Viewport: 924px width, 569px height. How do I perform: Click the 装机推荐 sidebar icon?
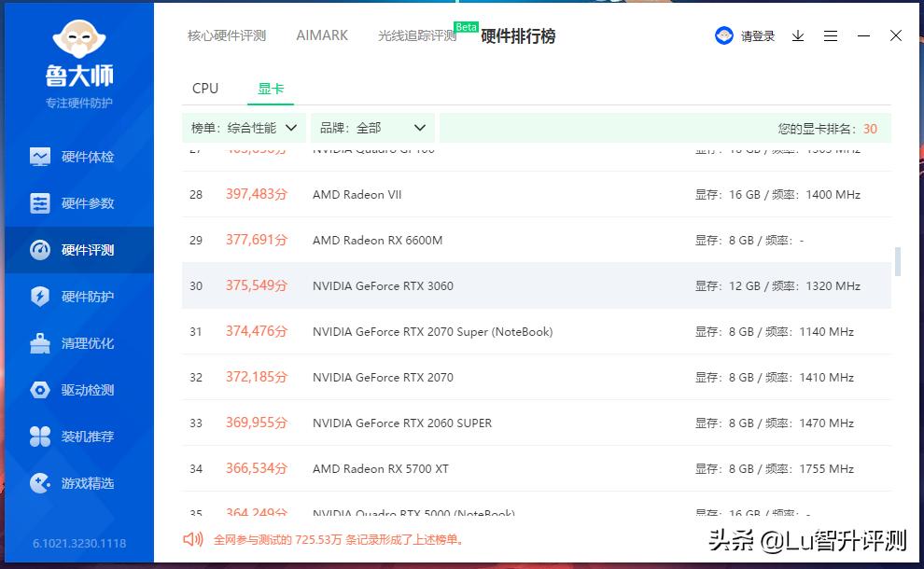click(75, 436)
